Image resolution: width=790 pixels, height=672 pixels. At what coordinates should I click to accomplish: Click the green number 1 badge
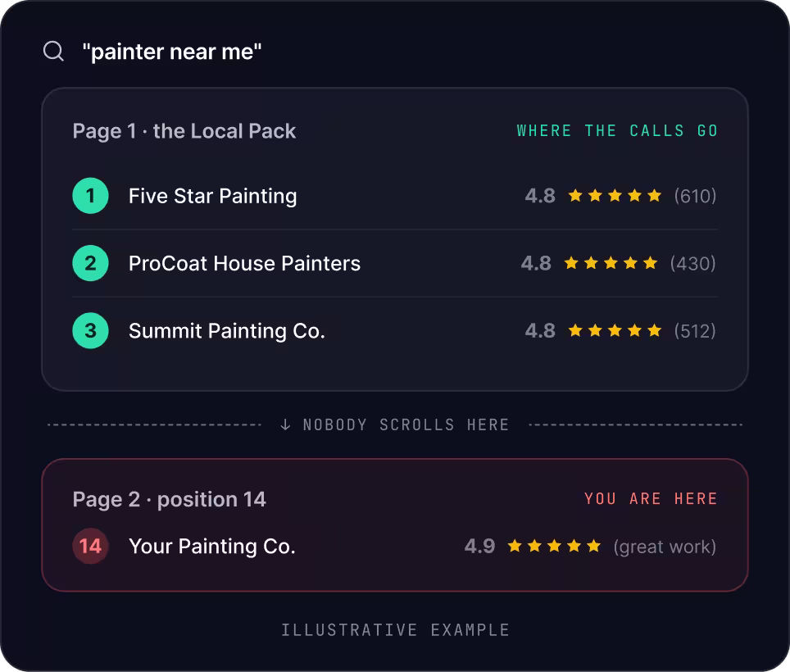coord(91,196)
